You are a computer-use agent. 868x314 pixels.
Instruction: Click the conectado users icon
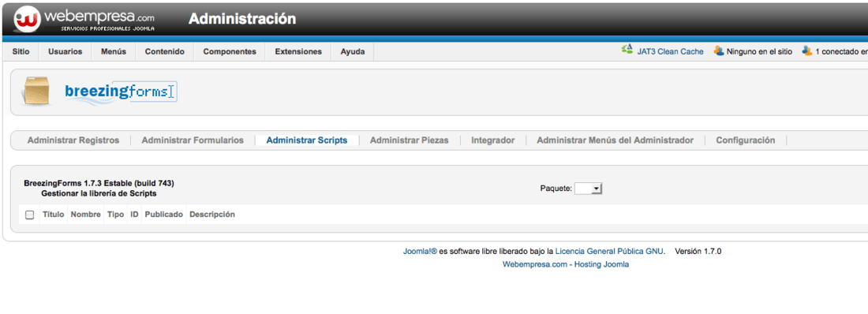click(807, 51)
